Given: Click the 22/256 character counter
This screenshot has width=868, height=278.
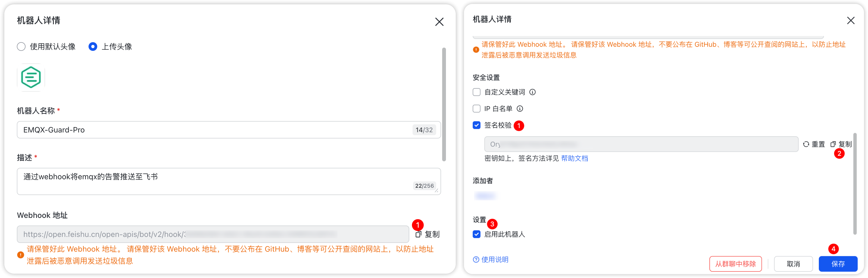Looking at the screenshot, I should pyautogui.click(x=424, y=186).
